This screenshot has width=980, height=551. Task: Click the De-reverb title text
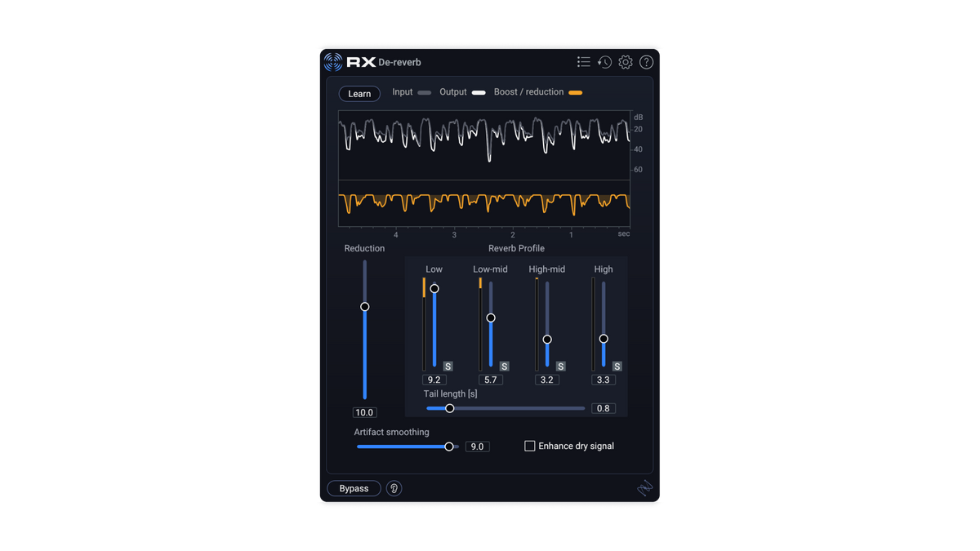(x=400, y=62)
